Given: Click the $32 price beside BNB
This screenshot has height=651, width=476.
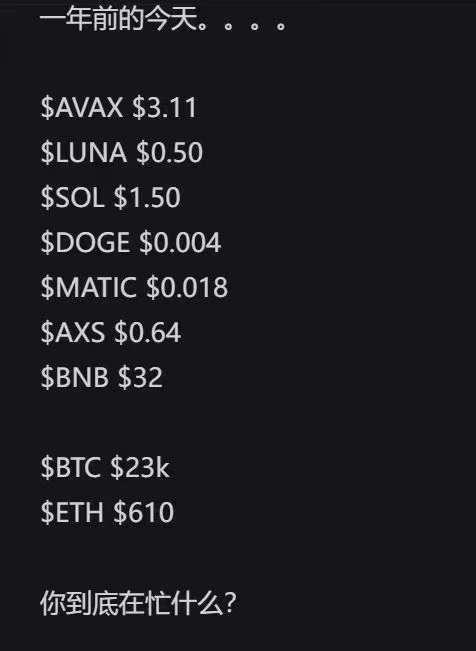Looking at the screenshot, I should pyautogui.click(x=140, y=377).
